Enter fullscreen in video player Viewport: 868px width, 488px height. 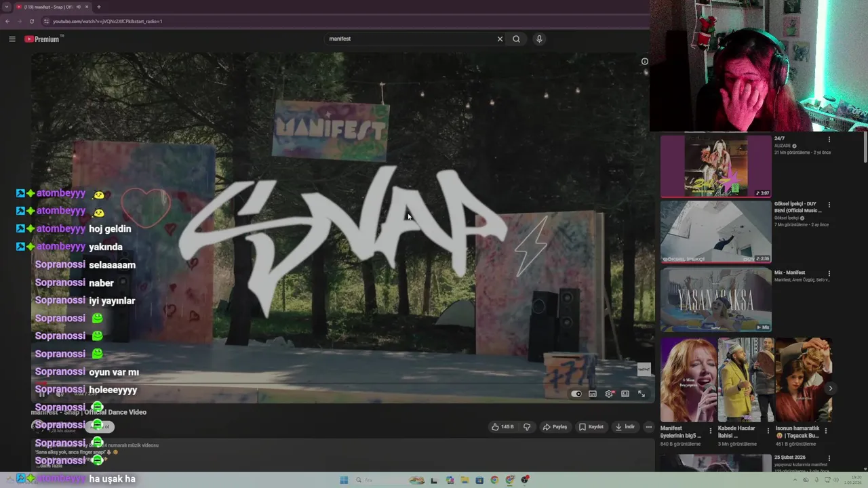642,394
